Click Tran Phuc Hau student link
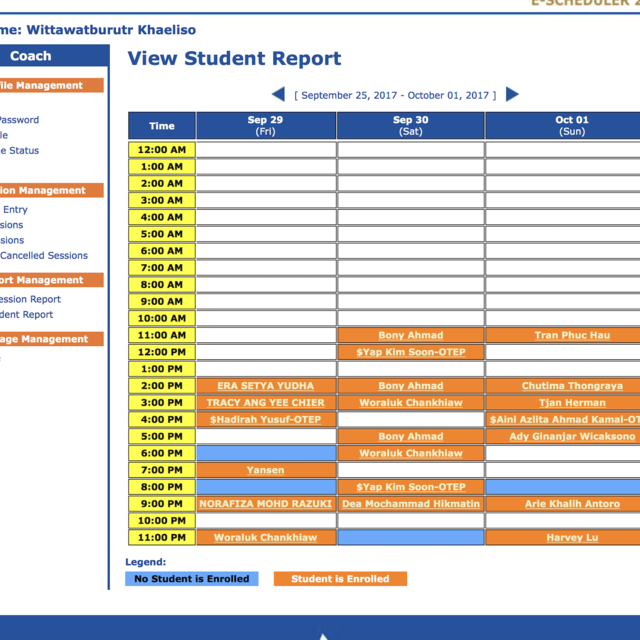The width and height of the screenshot is (640, 640). point(572,335)
